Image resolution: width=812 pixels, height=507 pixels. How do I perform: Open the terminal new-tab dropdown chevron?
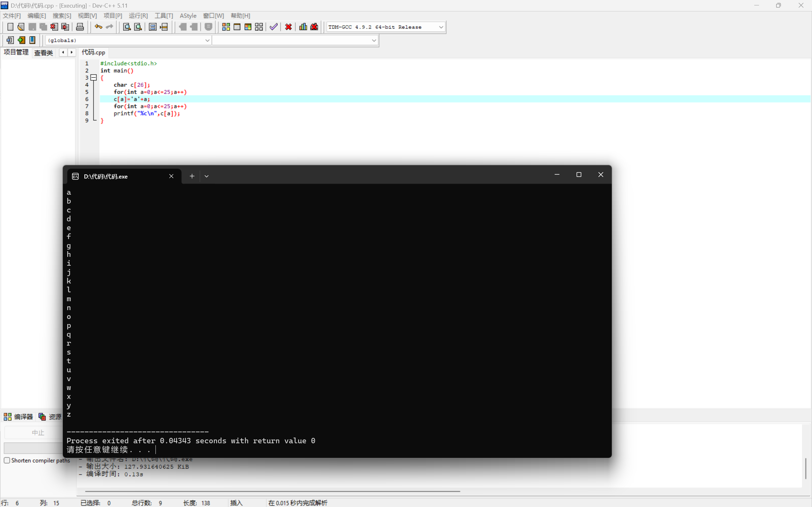[207, 176]
